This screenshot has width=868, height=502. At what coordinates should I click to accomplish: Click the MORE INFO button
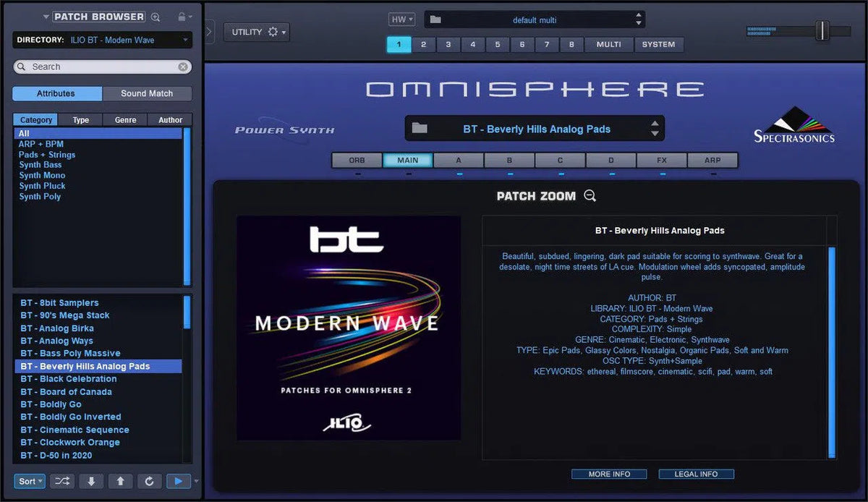point(609,474)
